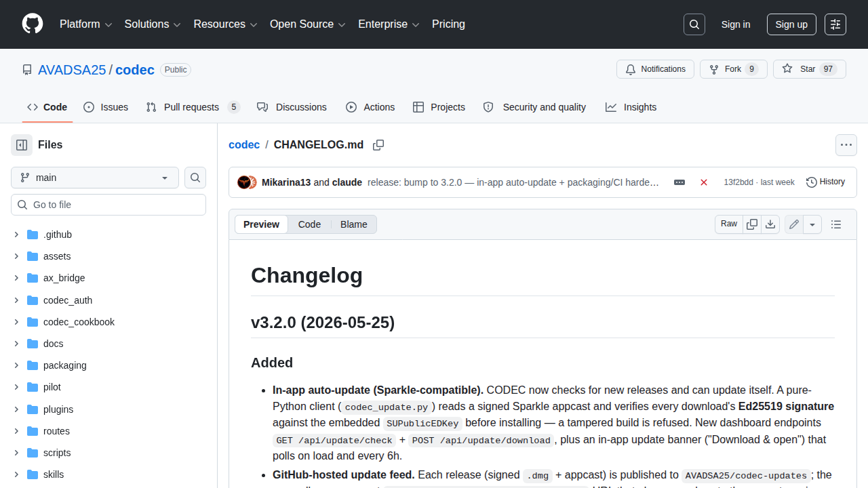Click the Pricing link
This screenshot has width=868, height=488.
click(x=449, y=24)
